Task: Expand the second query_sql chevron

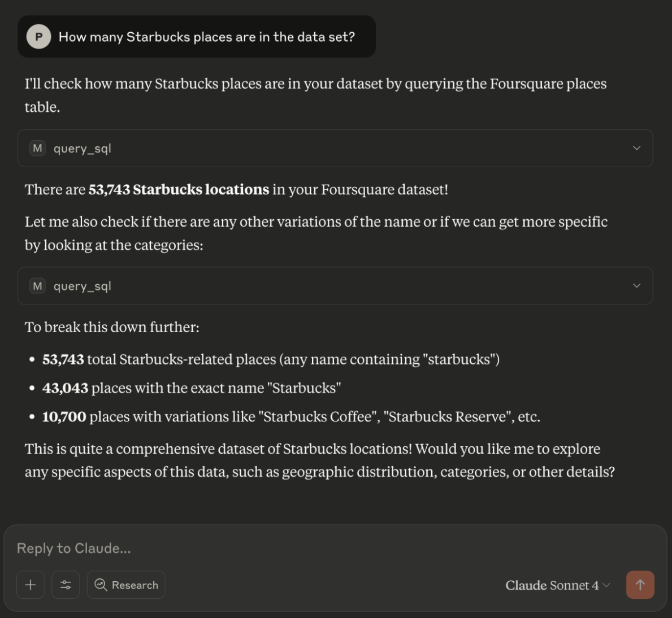Action: (637, 286)
